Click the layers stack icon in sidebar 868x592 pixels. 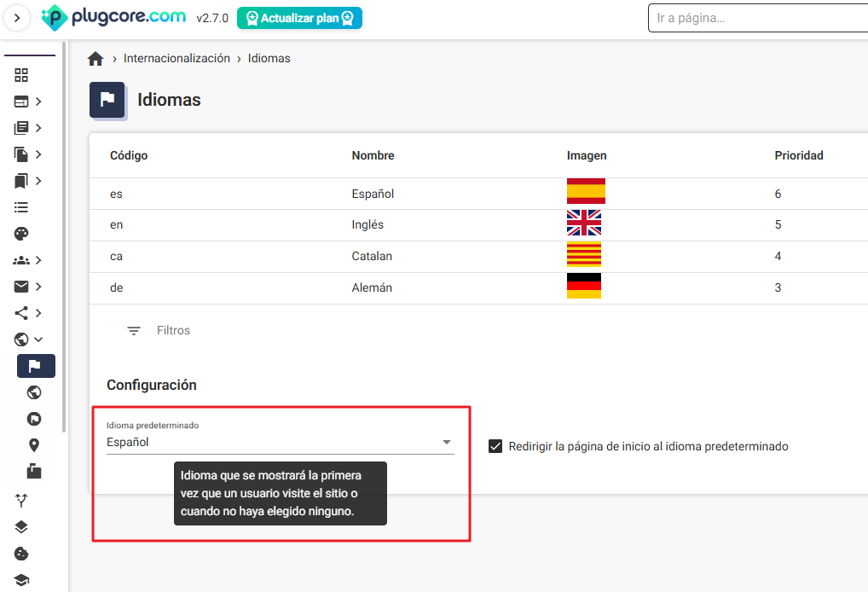click(21, 527)
